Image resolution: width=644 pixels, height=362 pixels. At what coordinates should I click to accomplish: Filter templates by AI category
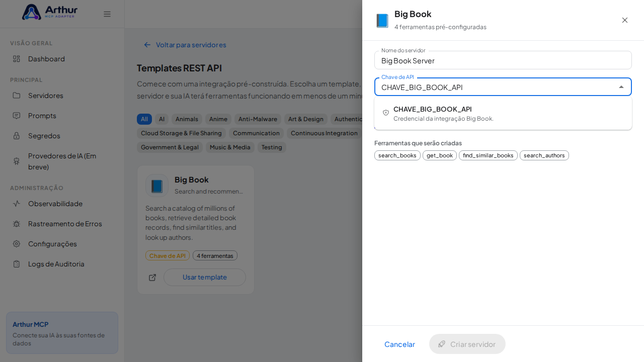[162, 119]
